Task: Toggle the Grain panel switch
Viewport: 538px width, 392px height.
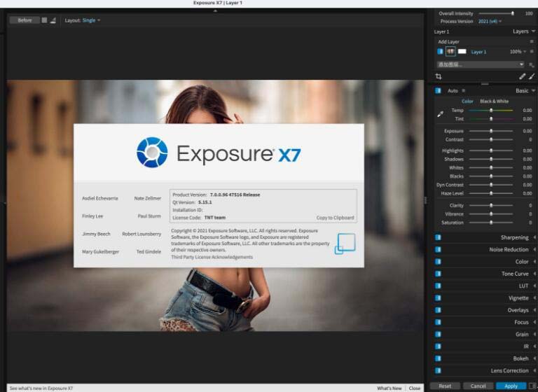Action: coord(438,334)
